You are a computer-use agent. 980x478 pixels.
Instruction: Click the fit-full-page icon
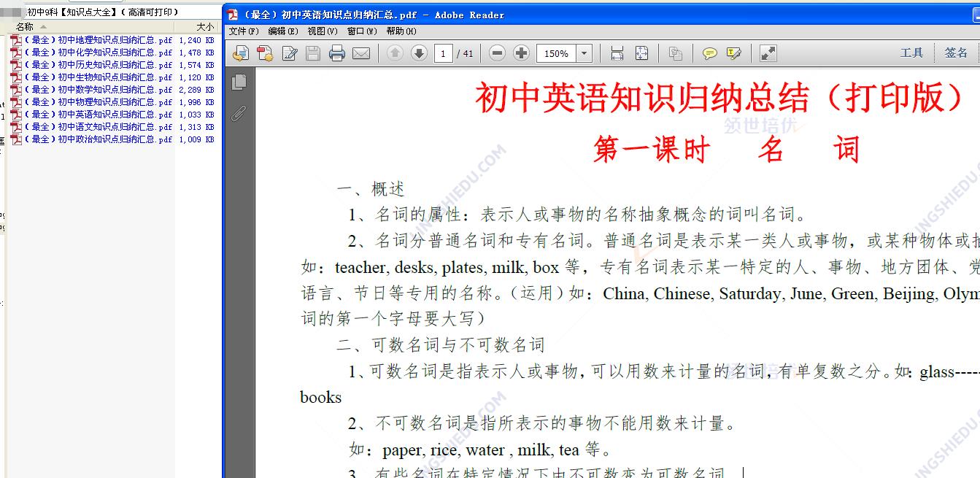coord(641,53)
